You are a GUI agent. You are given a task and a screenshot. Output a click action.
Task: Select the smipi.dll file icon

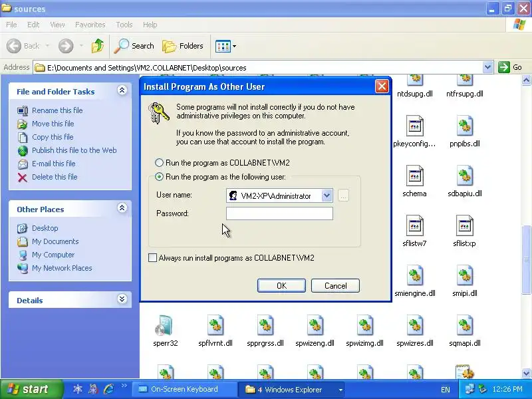click(x=464, y=276)
